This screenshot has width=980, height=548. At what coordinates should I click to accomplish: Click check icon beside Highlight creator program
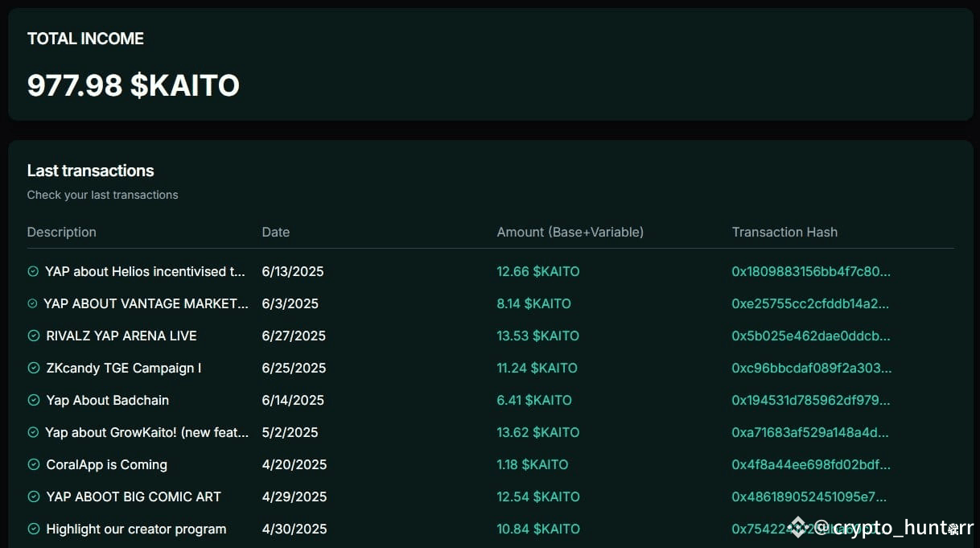pyautogui.click(x=33, y=529)
